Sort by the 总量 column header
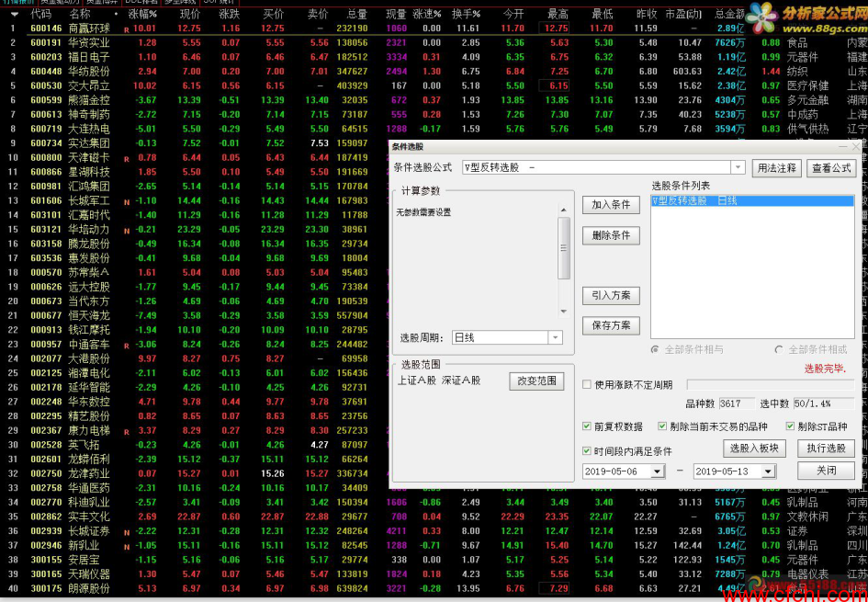Image resolution: width=868 pixels, height=602 pixels. point(357,14)
